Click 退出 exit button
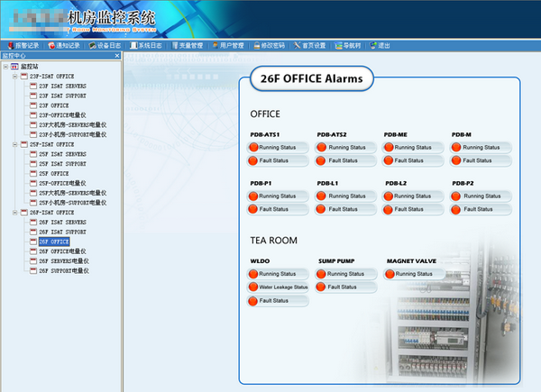 coord(381,45)
